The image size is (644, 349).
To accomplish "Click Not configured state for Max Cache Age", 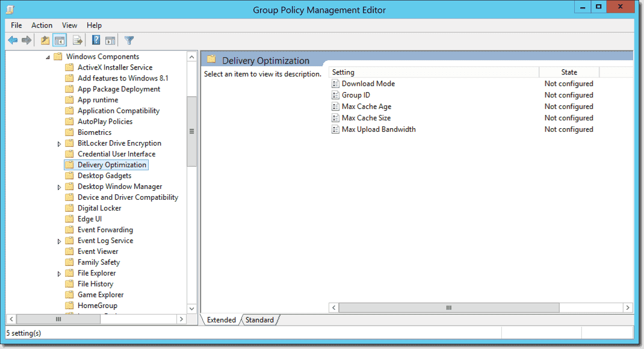I will coord(569,107).
